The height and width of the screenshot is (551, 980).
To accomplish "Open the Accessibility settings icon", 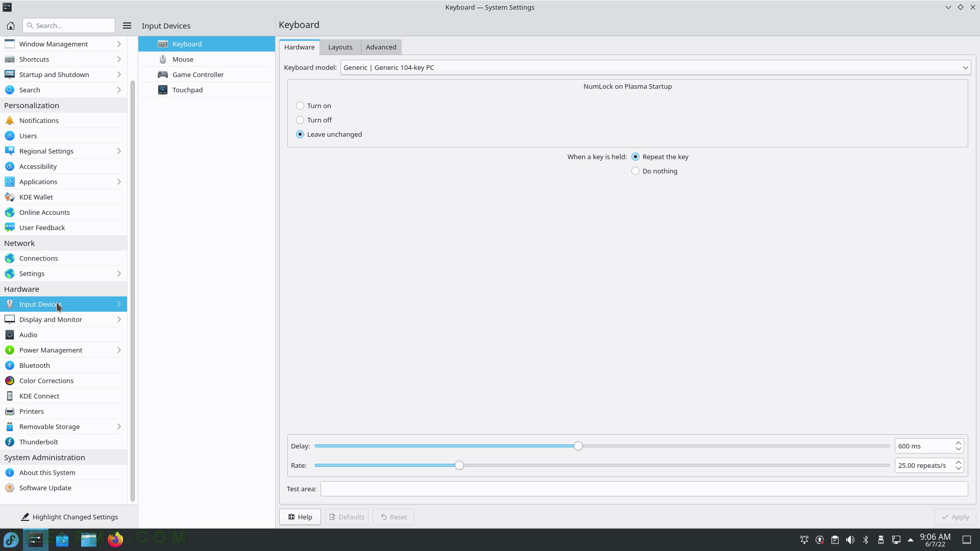I will (10, 166).
